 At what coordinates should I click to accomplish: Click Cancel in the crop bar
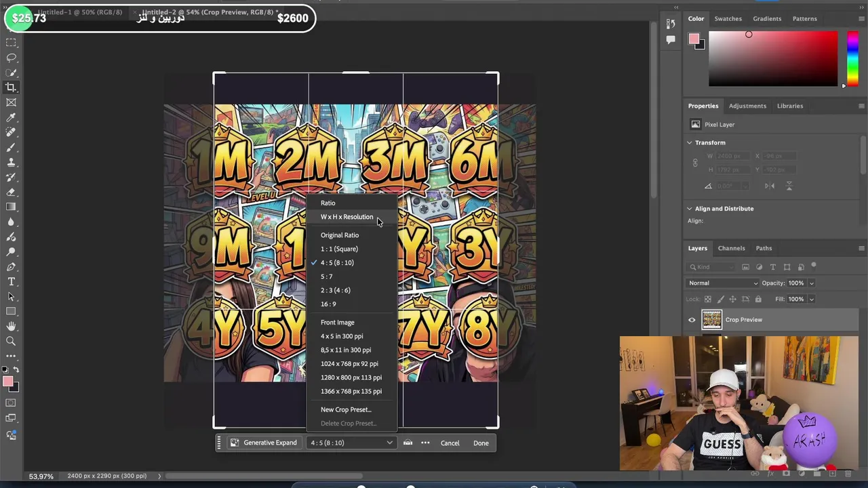450,443
